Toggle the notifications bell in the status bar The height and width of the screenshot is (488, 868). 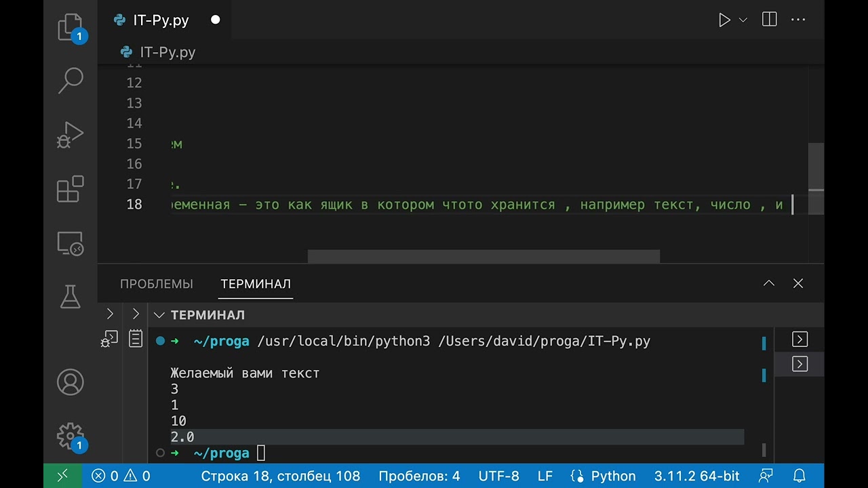(x=800, y=476)
